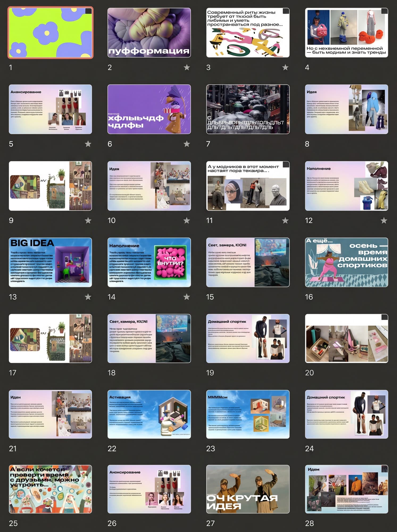This screenshot has height=532, width=397.
Task: Open slide 5 titled 'Анансирование'
Action: click(x=51, y=109)
